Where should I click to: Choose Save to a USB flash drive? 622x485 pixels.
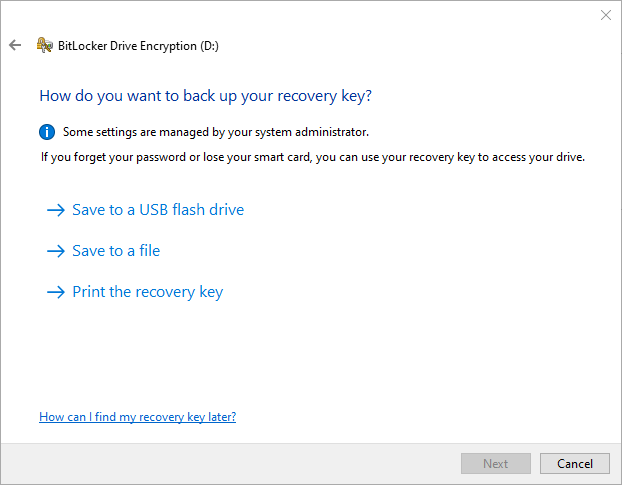(x=158, y=210)
